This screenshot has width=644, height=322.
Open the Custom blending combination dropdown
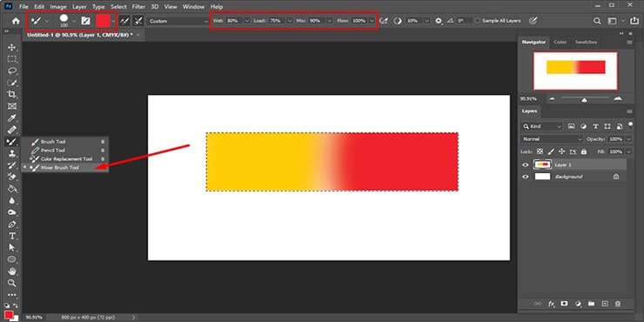[178, 21]
